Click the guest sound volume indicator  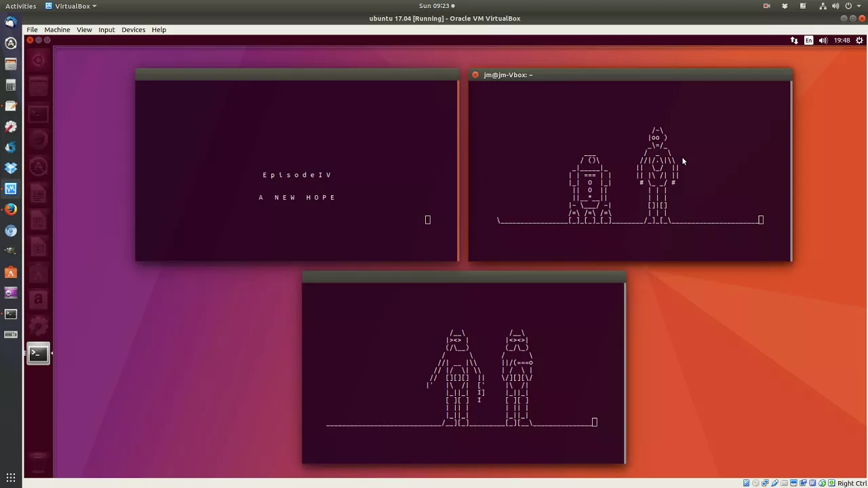click(823, 41)
